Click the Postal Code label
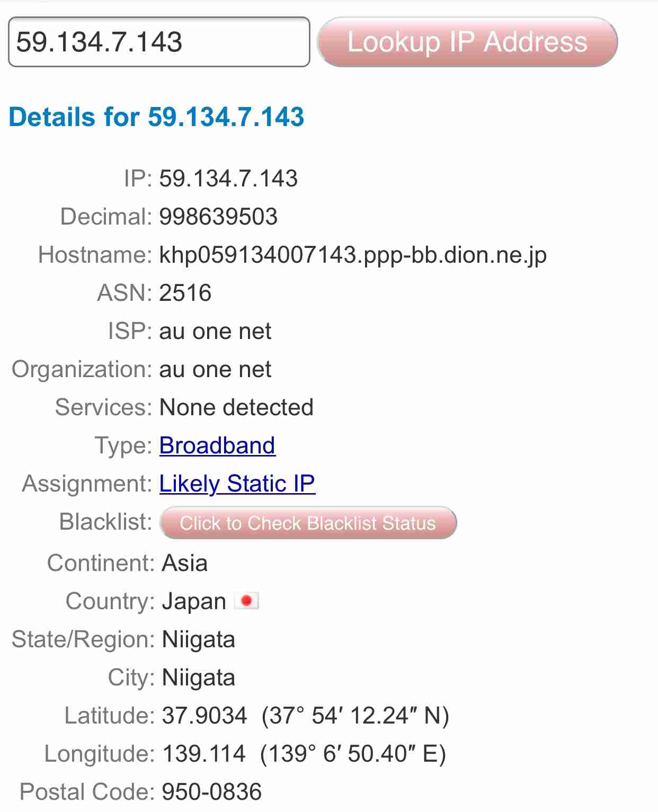658x812 pixels. 87,792
